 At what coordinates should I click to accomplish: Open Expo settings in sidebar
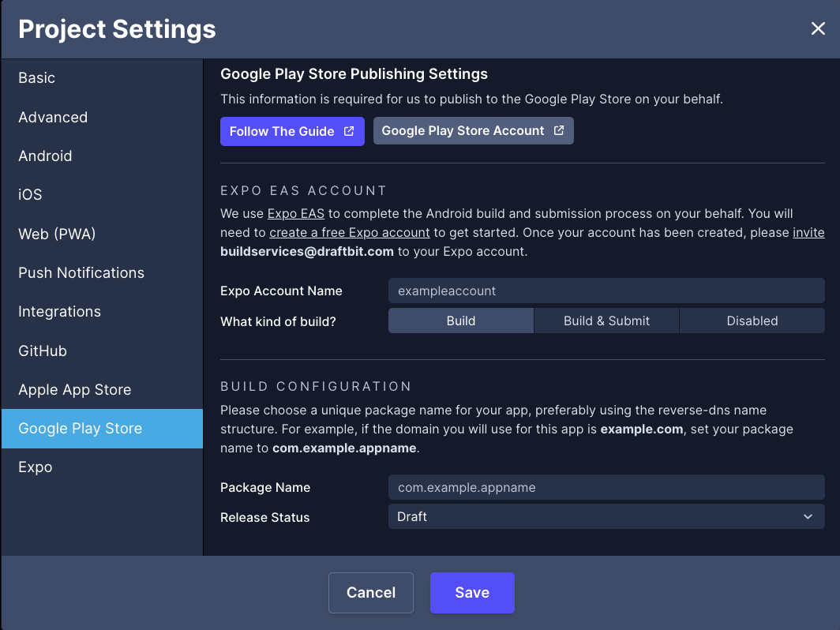click(x=103, y=467)
